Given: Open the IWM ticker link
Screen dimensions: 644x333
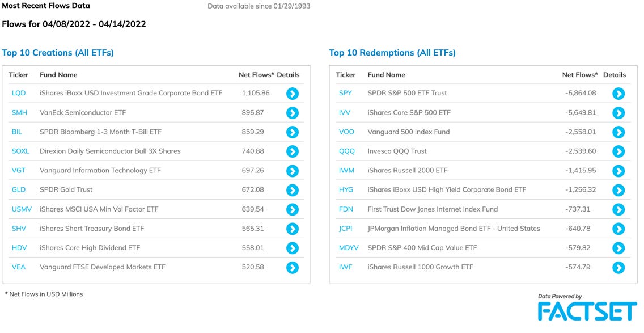Looking at the screenshot, I should (346, 170).
